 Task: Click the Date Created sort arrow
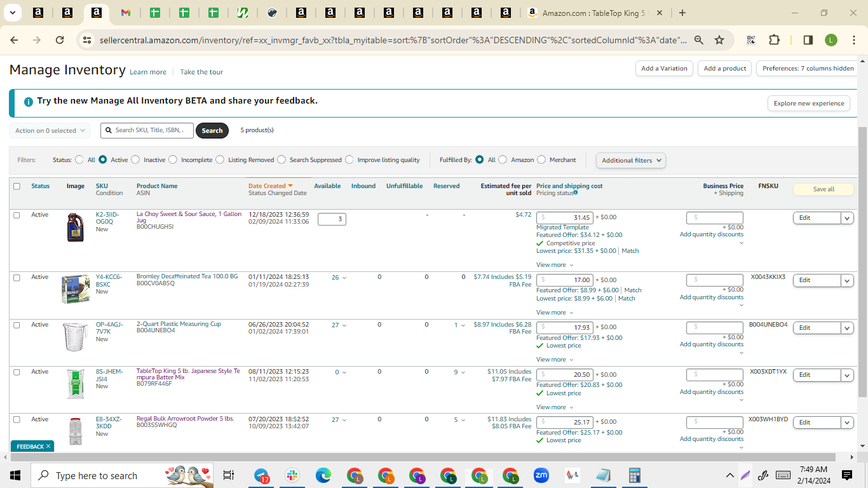(x=290, y=186)
